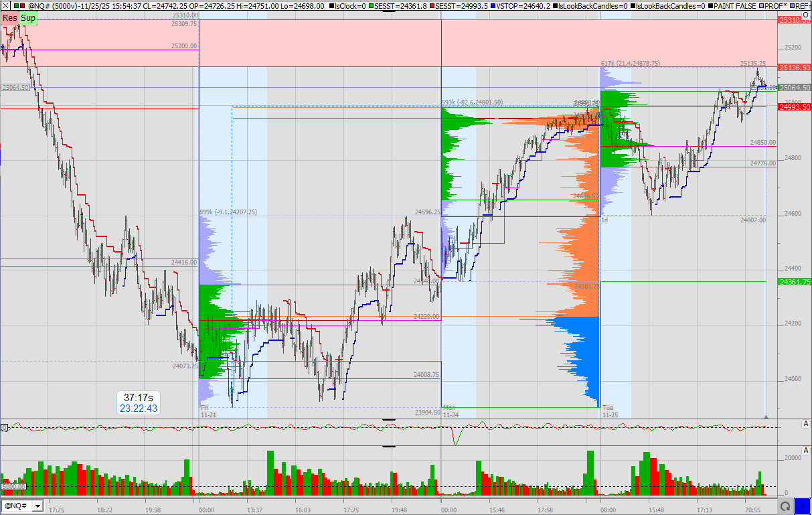The image size is (812, 515).
Task: Select the SESST=24361.8 green indicator label
Action: pos(399,5)
